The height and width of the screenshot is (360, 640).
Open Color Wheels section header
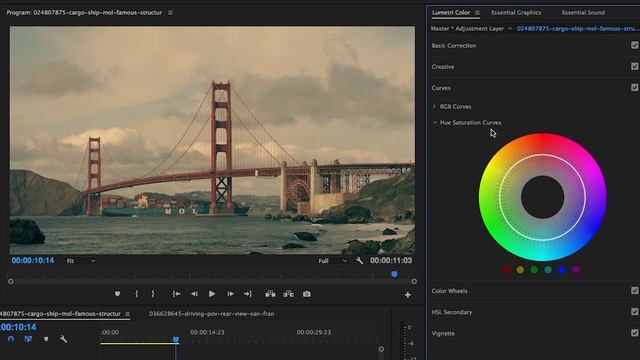449,291
